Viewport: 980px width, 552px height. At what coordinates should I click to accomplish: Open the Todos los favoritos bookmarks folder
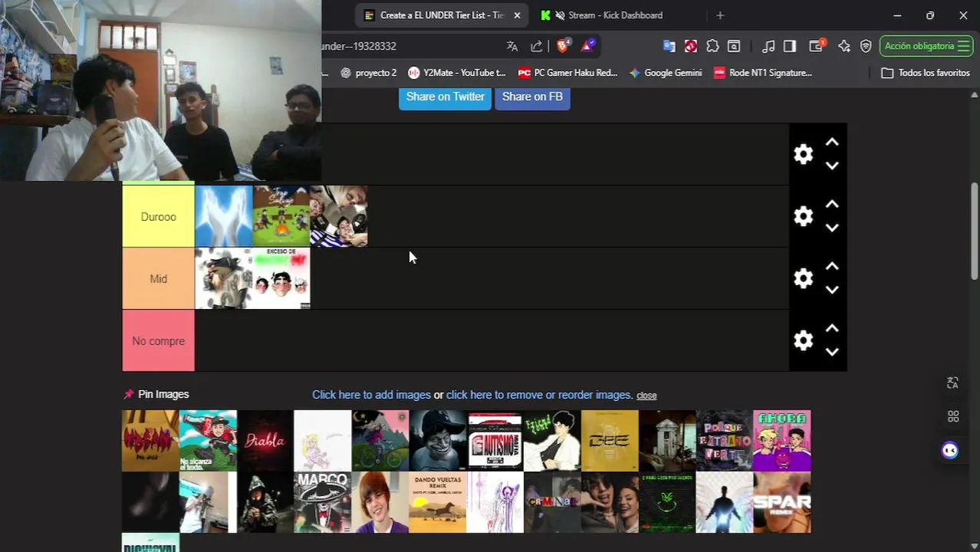926,73
